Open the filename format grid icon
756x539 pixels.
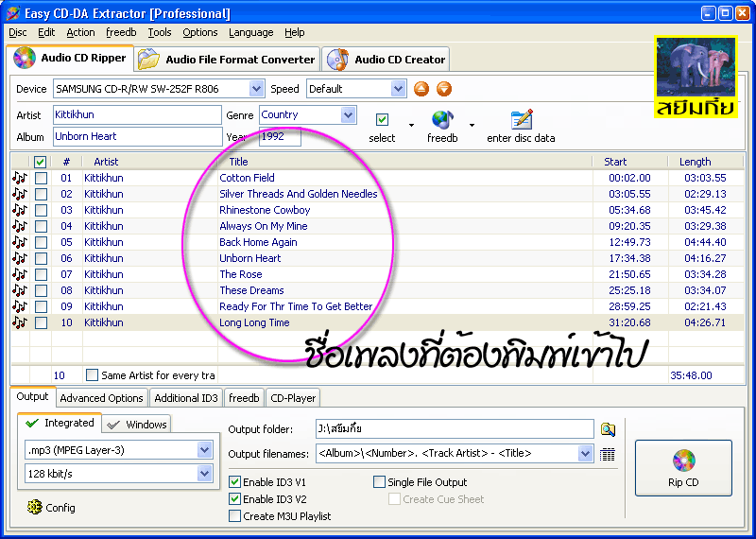pos(608,454)
